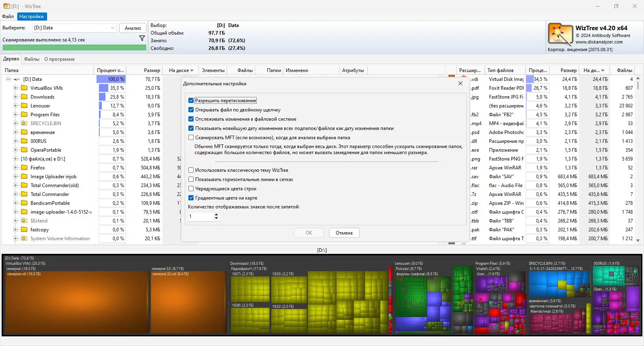Disable 'Отслеживать изменения в файловой системе'
644x346 pixels.
(191, 119)
